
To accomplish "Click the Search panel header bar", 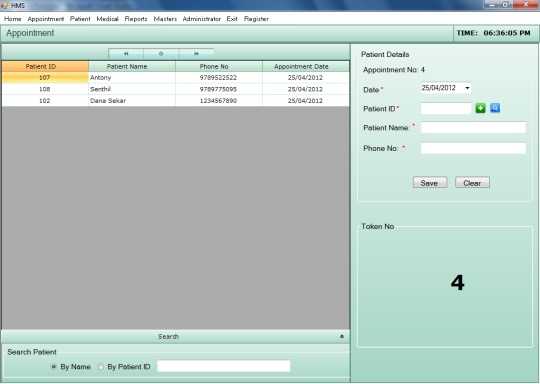I will (176, 336).
